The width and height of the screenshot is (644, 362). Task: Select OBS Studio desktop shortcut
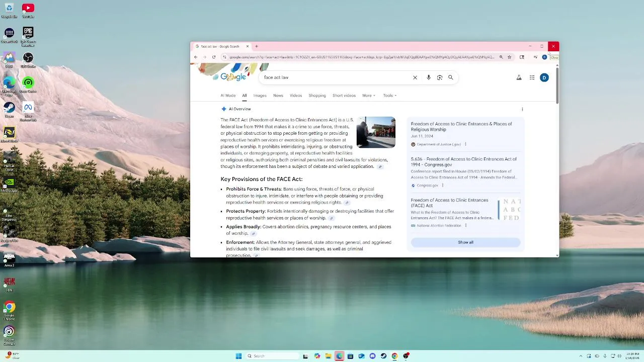click(x=28, y=60)
